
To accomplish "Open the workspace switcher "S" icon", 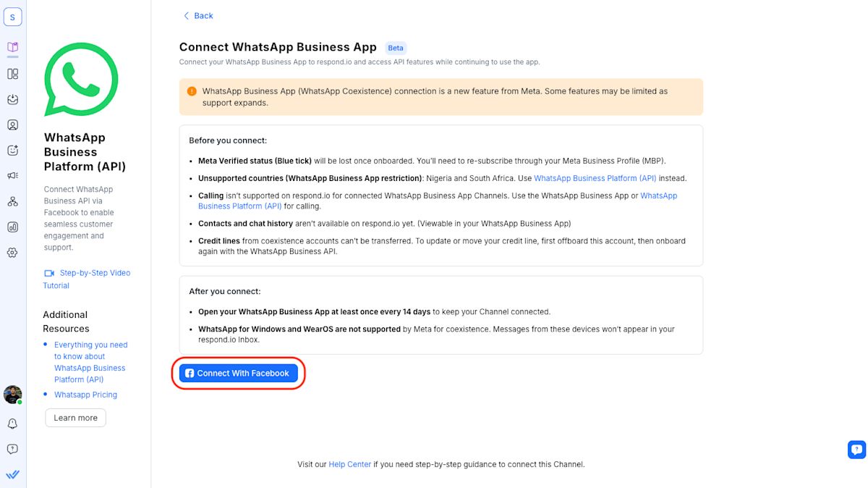I will coord(12,17).
